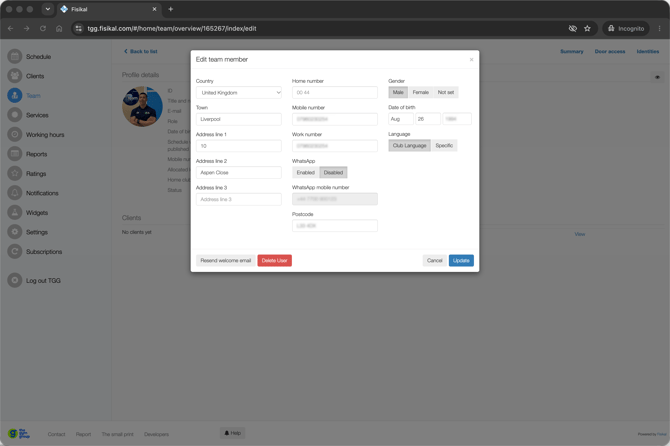Click the Update button
The height and width of the screenshot is (446, 670).
point(461,261)
